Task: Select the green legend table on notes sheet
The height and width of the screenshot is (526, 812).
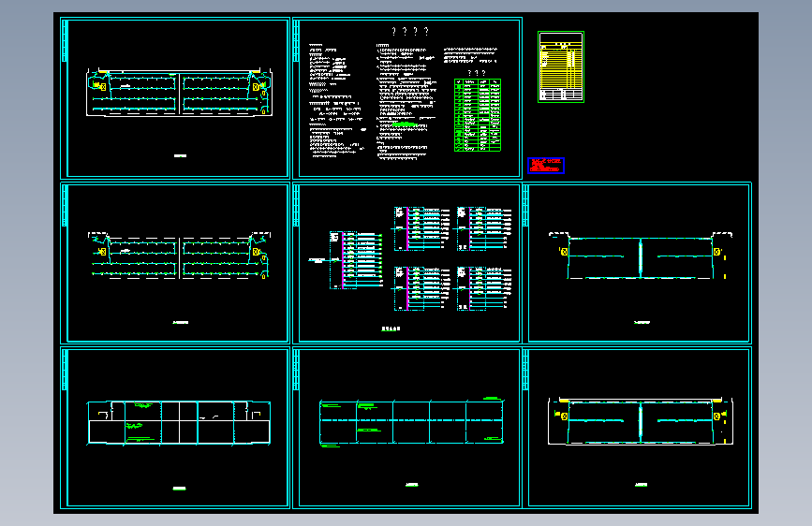Action: coord(478,115)
